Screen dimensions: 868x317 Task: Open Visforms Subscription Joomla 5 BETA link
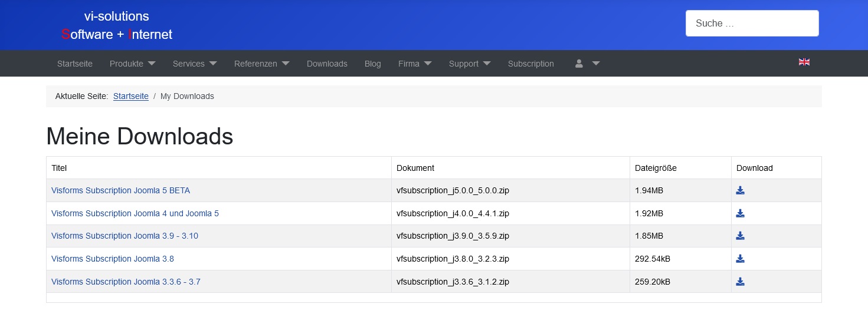(120, 190)
